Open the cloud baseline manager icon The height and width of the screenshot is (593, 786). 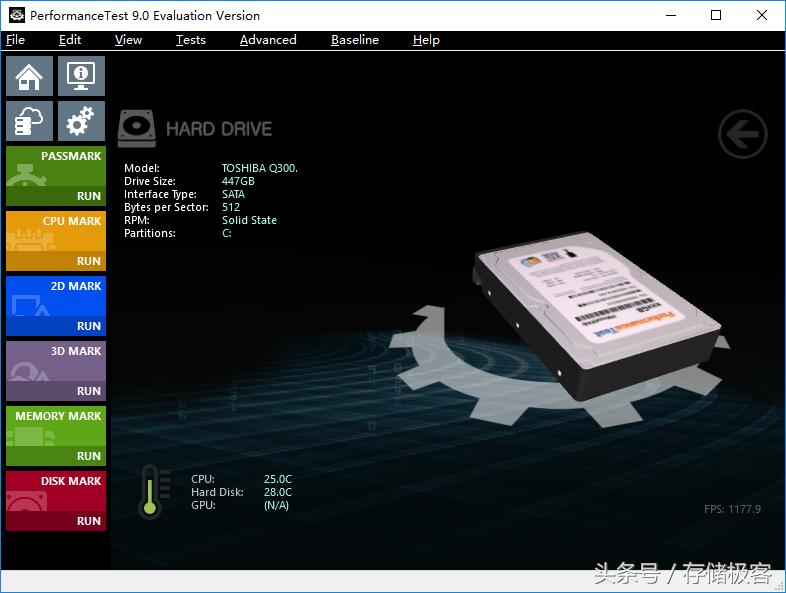pos(29,121)
